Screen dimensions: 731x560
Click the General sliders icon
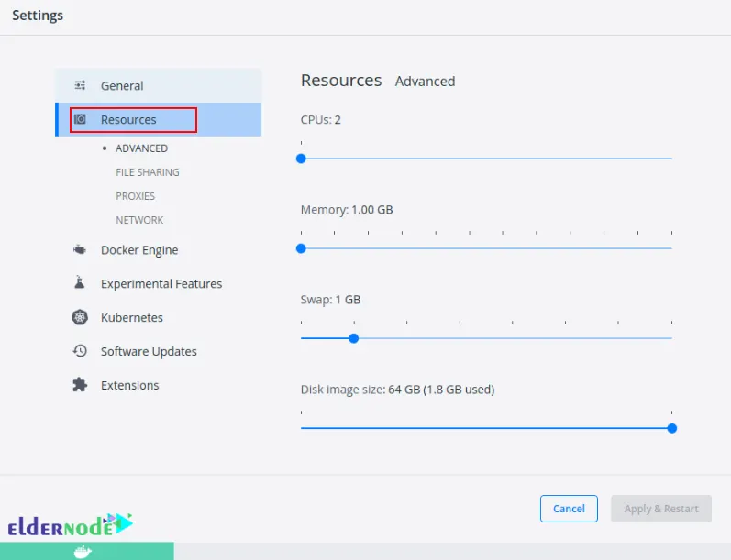pos(80,85)
